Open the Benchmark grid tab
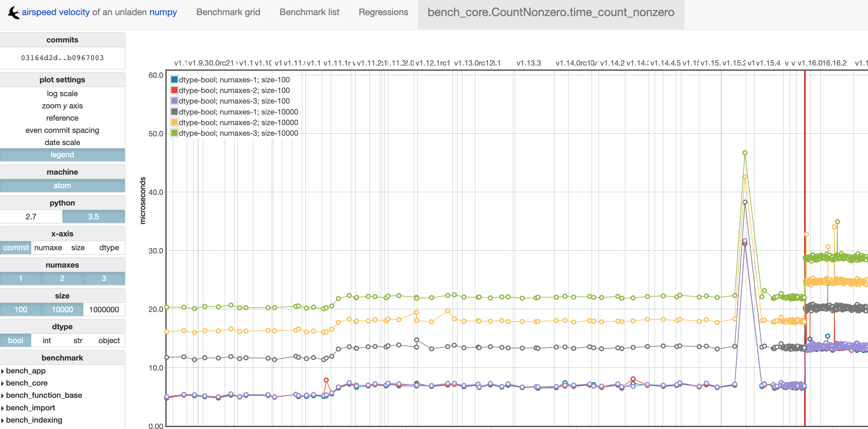 pos(228,12)
